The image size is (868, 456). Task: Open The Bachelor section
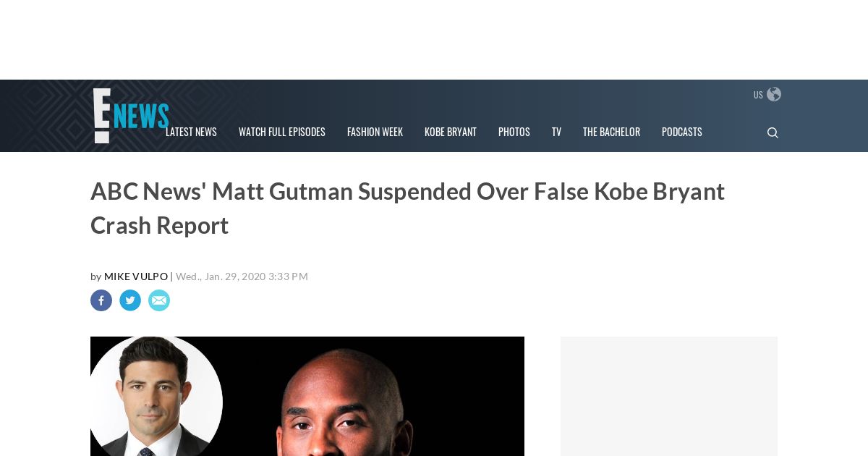pyautogui.click(x=611, y=132)
